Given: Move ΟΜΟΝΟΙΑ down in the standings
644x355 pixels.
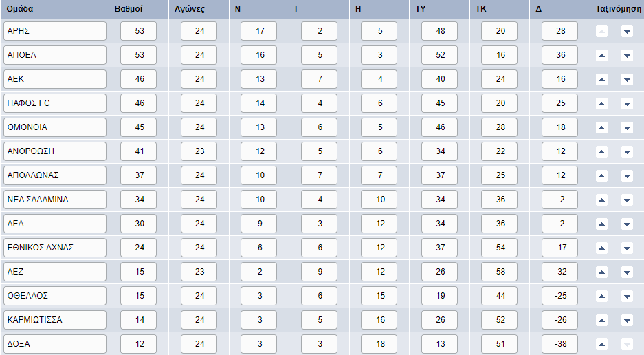Looking at the screenshot, I should (x=627, y=127).
